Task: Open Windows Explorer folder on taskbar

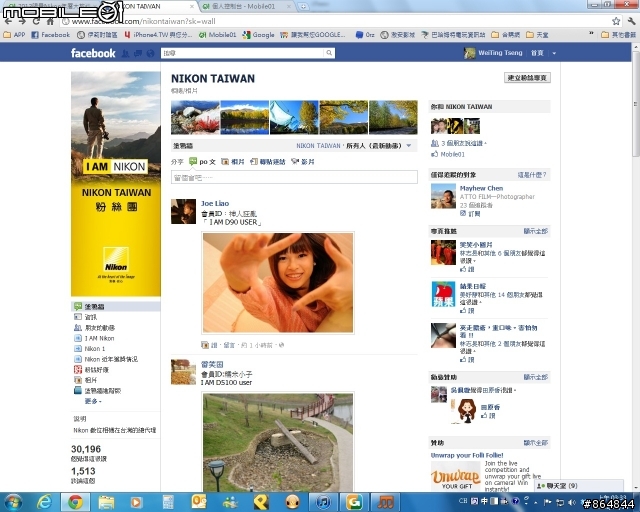Action: click(106, 502)
